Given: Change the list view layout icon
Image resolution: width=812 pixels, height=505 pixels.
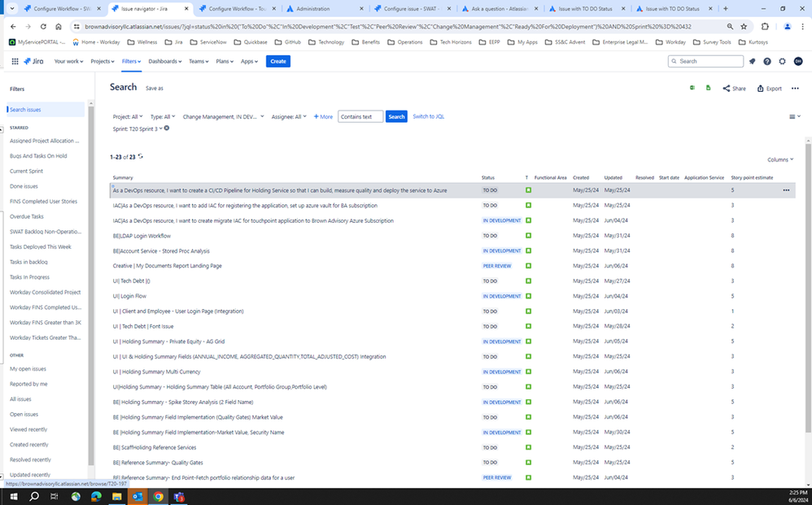Looking at the screenshot, I should [794, 116].
